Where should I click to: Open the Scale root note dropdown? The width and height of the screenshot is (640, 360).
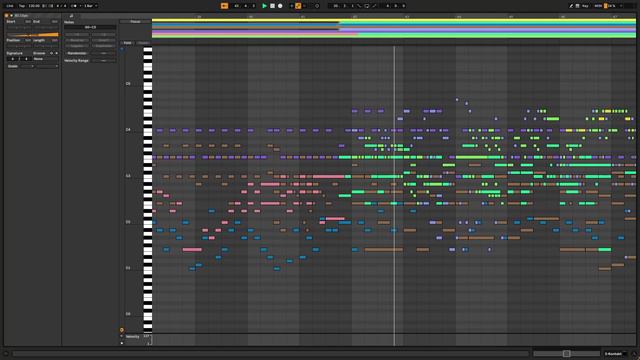[x=27, y=66]
